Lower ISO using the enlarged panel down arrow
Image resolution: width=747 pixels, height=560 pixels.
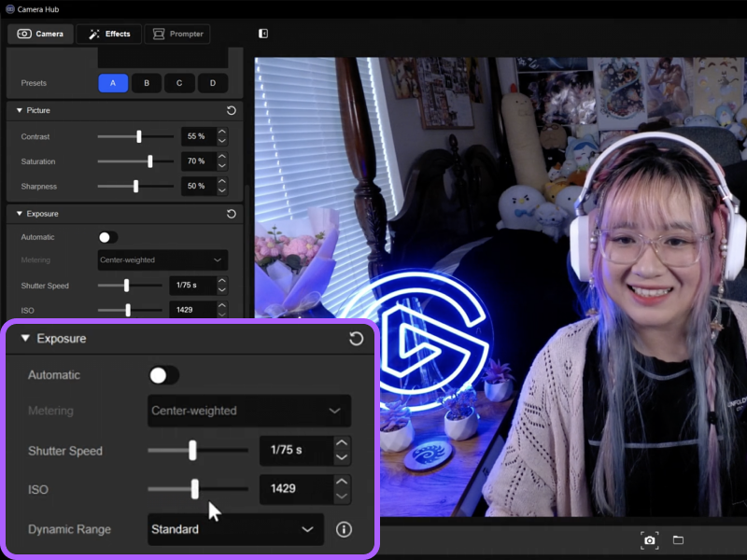(x=342, y=497)
